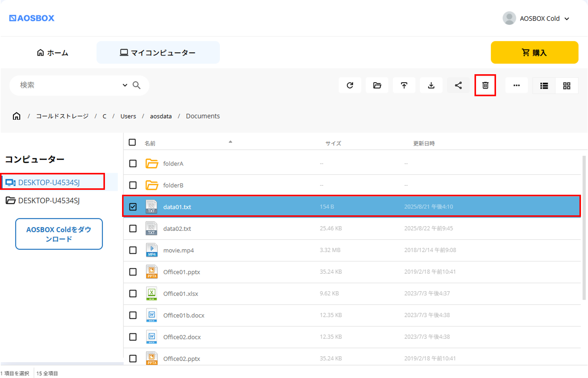Click the download icon in toolbar
Image resolution: width=588 pixels, height=378 pixels.
click(431, 85)
